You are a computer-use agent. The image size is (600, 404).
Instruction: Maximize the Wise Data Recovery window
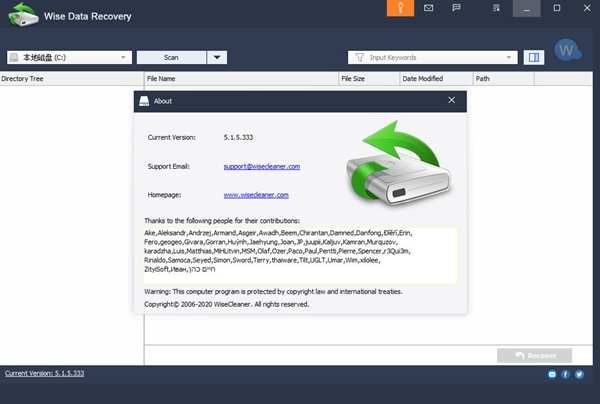[557, 8]
